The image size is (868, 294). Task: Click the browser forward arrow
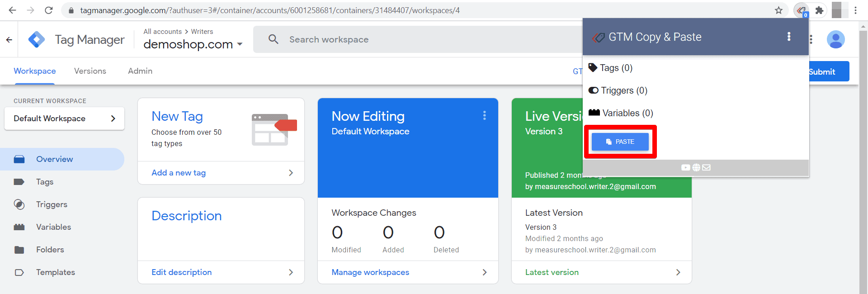pos(30,10)
